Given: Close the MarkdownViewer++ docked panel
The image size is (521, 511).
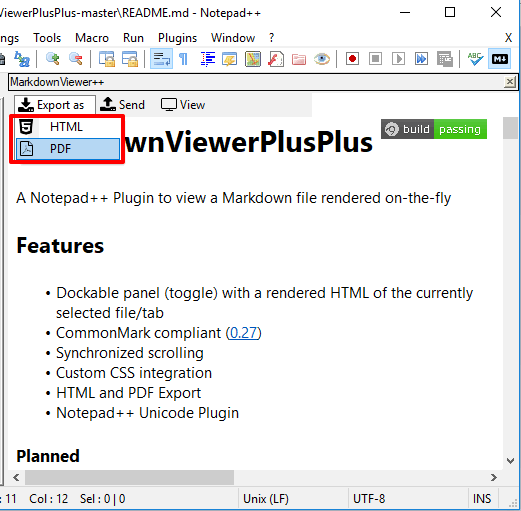Looking at the screenshot, I should point(510,82).
